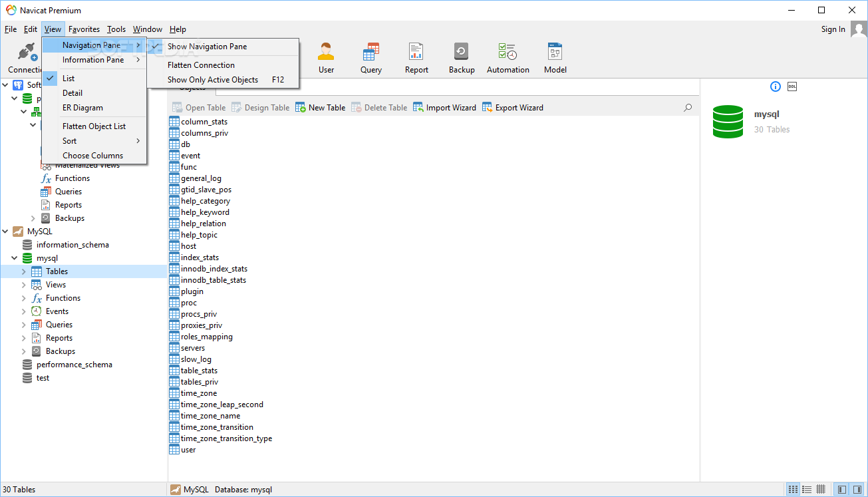
Task: Open the Tools menu
Action: [116, 29]
